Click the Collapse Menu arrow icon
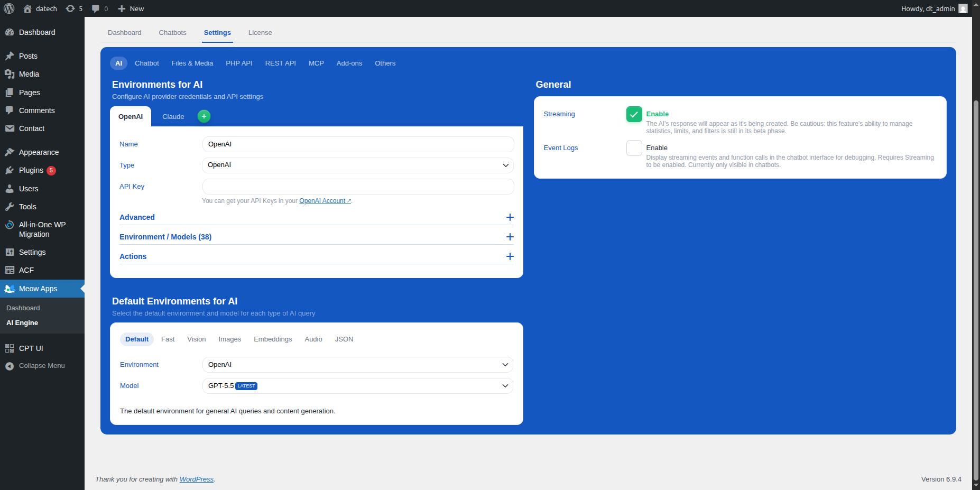Image resolution: width=980 pixels, height=490 pixels. pyautogui.click(x=10, y=366)
